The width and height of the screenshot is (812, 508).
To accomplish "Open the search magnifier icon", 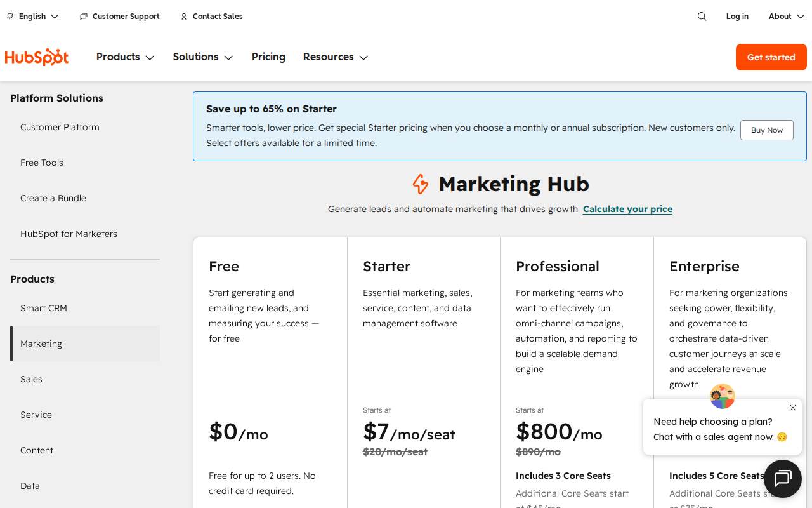I will pos(702,17).
